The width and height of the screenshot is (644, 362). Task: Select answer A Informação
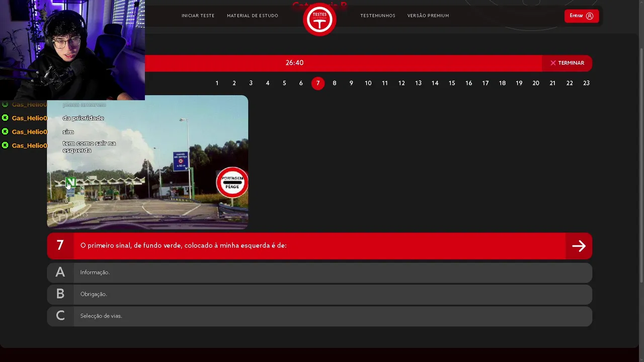(x=319, y=273)
